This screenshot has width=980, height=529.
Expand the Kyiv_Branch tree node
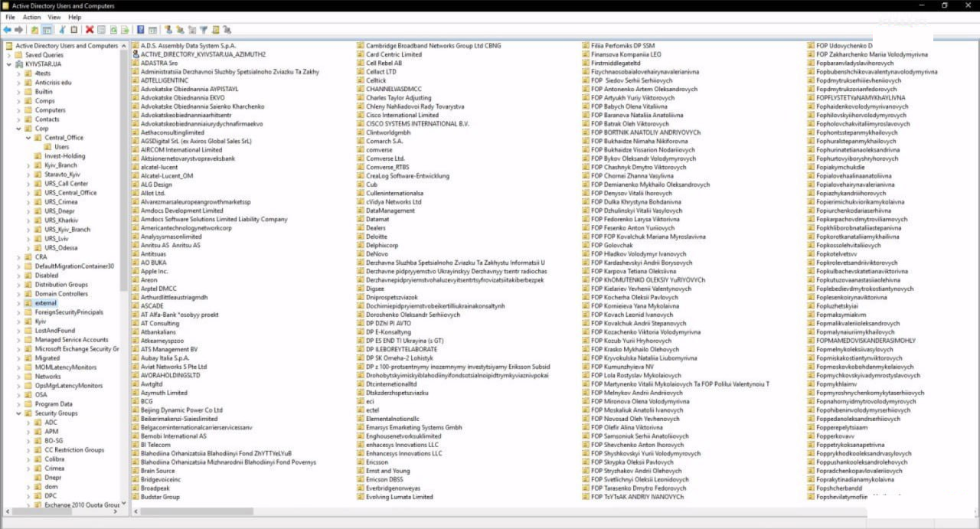coord(29,165)
